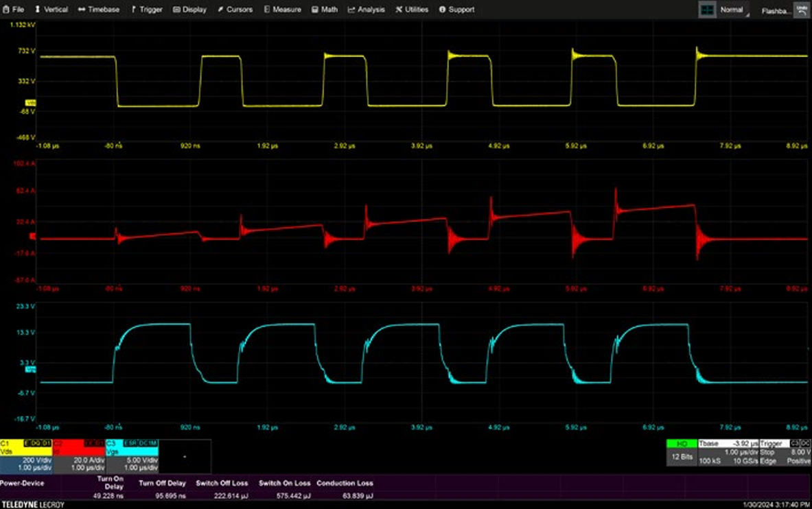Open the Analysis menu
The image size is (812, 509).
coord(366,10)
